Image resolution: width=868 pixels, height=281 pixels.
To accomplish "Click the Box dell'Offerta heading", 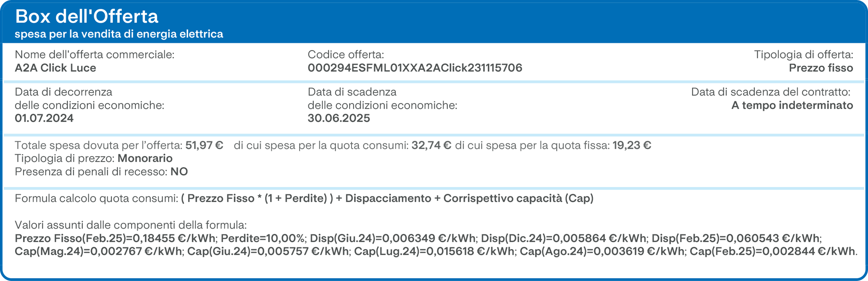I will (x=87, y=16).
